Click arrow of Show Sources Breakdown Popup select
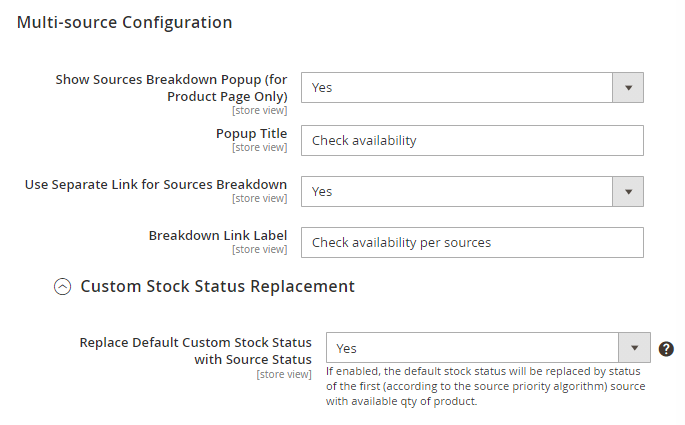 (x=627, y=88)
